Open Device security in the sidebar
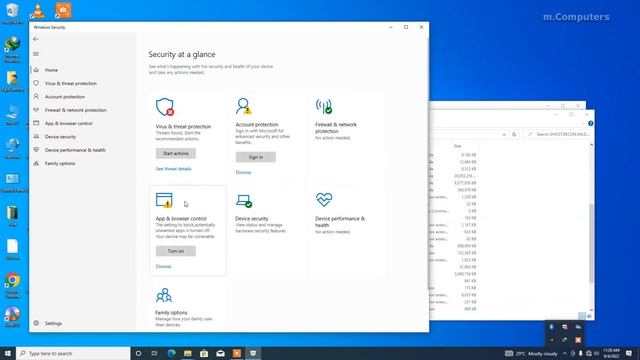 point(60,137)
